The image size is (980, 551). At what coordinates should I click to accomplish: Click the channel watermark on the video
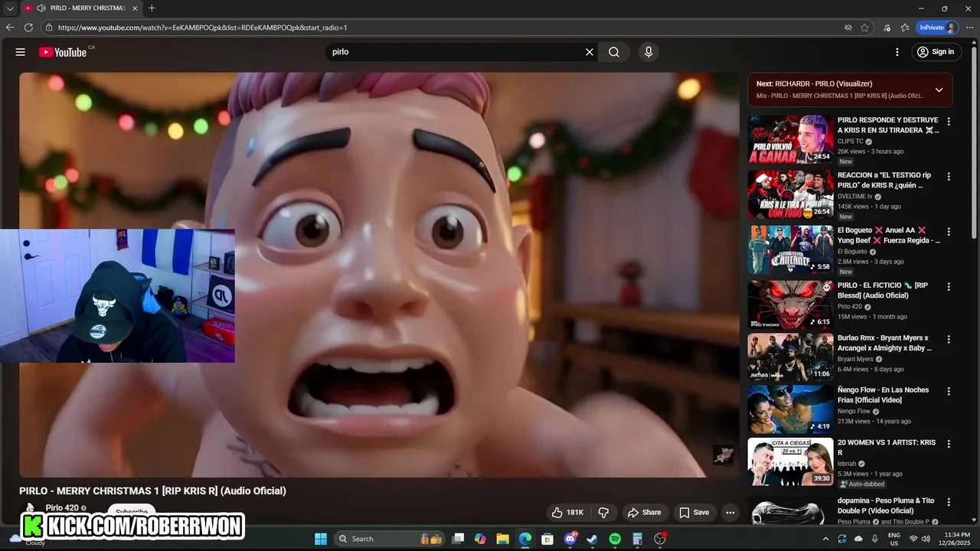[723, 455]
